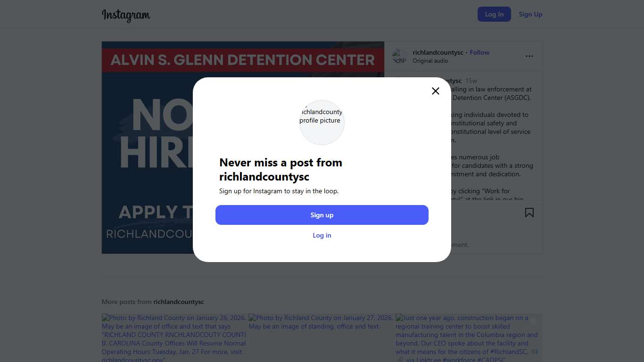This screenshot has height=362, width=644.
Task: Click richlandcountysc in the More posts heading
Action: point(179,302)
